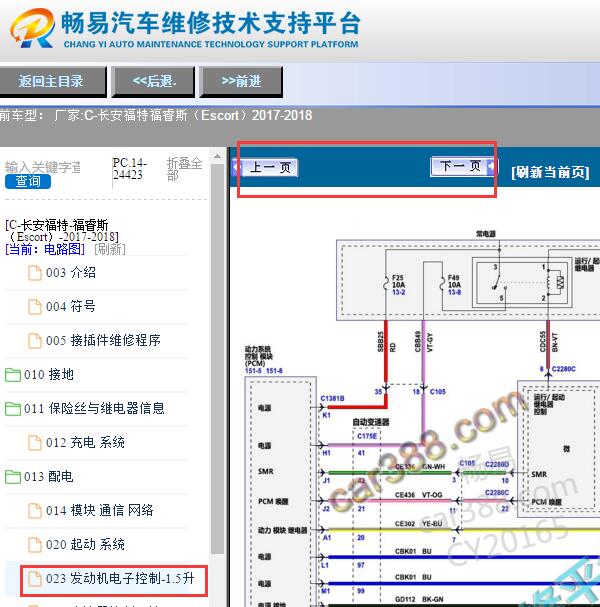The image size is (600, 607).
Task: Click the CE302 YE-BU wire label
Action: click(x=418, y=524)
